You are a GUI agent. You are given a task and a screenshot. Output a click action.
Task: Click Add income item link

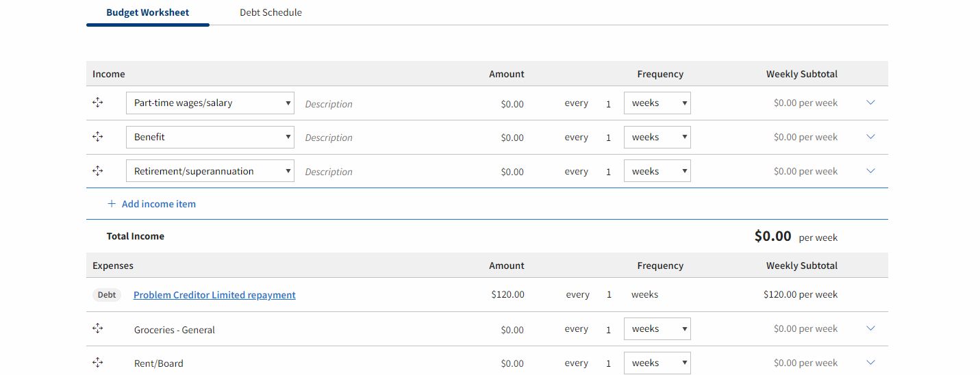158,204
